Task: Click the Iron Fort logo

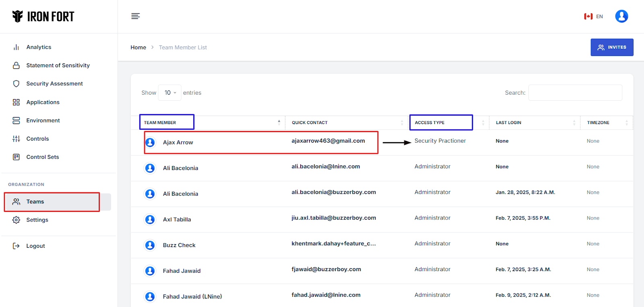Action: point(43,17)
